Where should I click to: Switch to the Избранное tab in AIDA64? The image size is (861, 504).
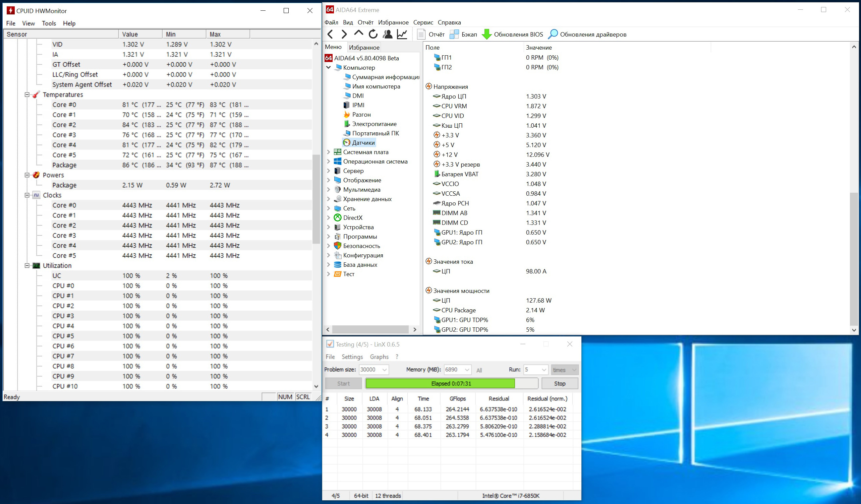click(x=364, y=47)
